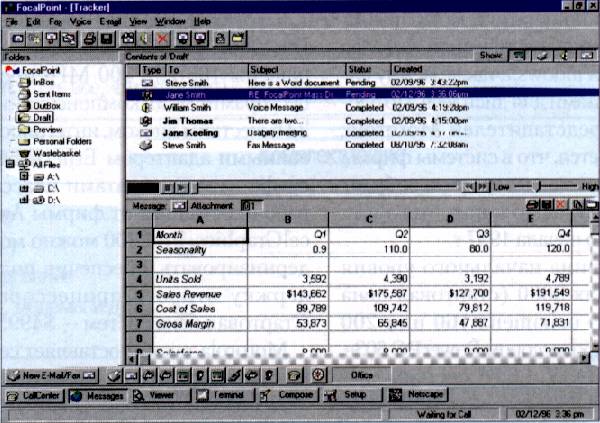Open the Voice menu
Screen dimensions: 600x423
click(80, 22)
